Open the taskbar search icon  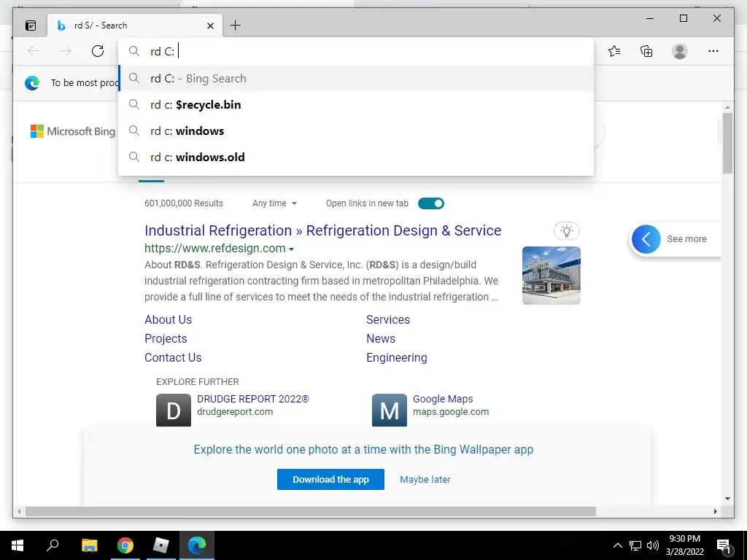[x=53, y=545]
